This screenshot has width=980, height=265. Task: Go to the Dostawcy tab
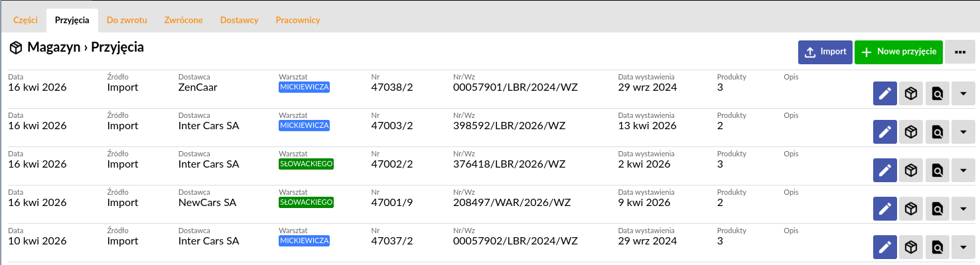[239, 20]
